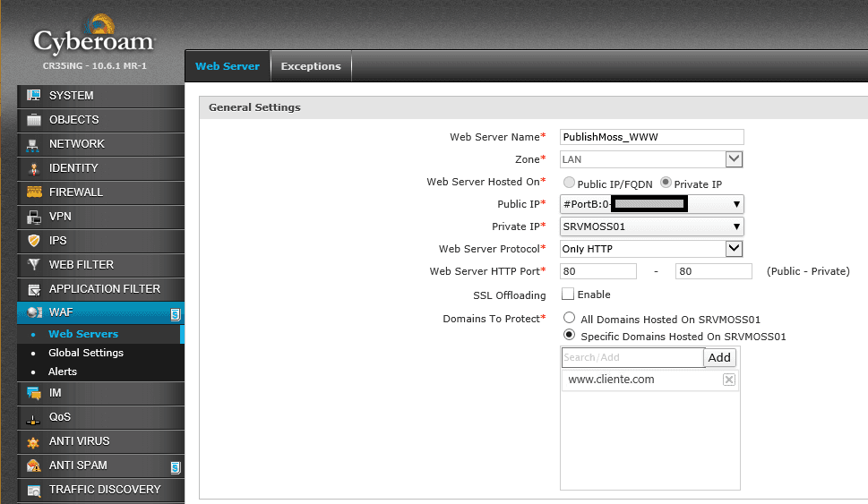The image size is (868, 504).
Task: Click the WEB FILTER funnel icon
Action: [34, 264]
